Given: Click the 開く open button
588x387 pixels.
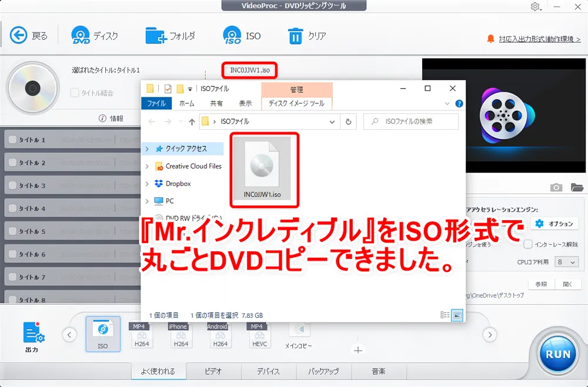Looking at the screenshot, I should tap(568, 284).
